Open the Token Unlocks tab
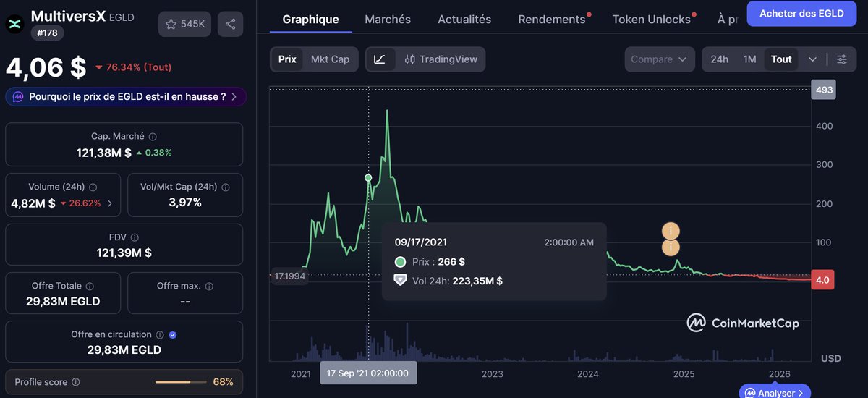 click(x=652, y=20)
